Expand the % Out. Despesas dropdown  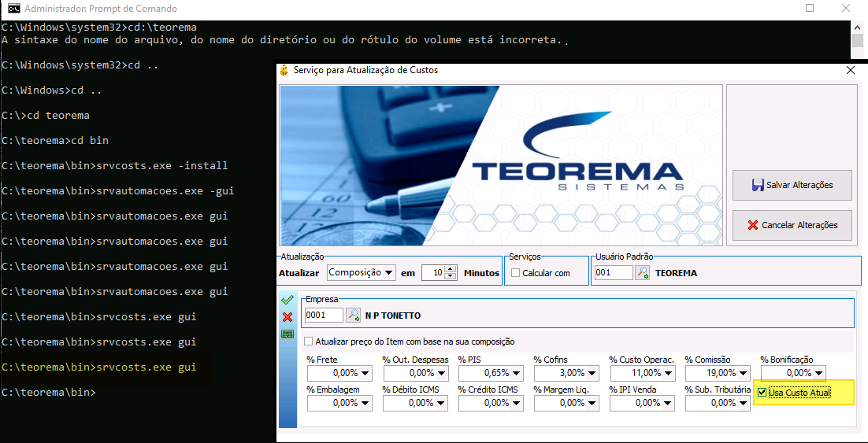click(x=442, y=373)
